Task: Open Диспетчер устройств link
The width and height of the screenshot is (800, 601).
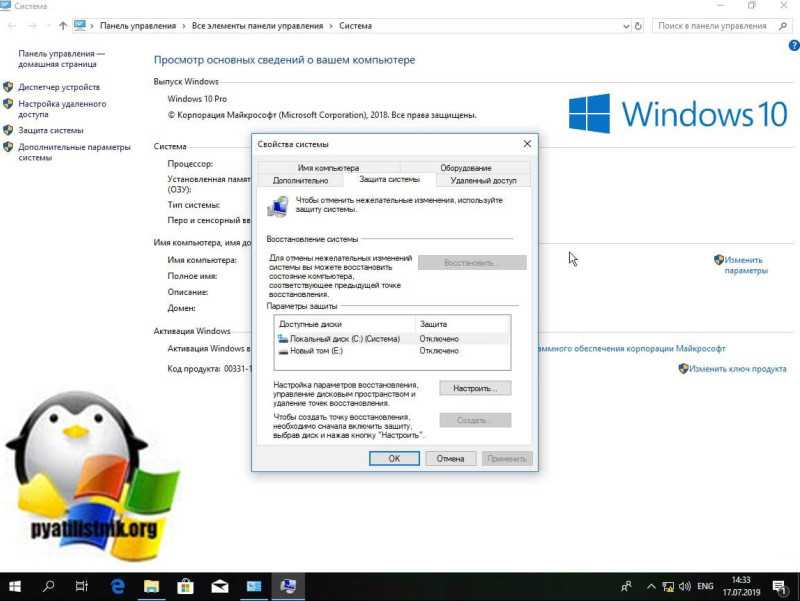Action: (59, 87)
